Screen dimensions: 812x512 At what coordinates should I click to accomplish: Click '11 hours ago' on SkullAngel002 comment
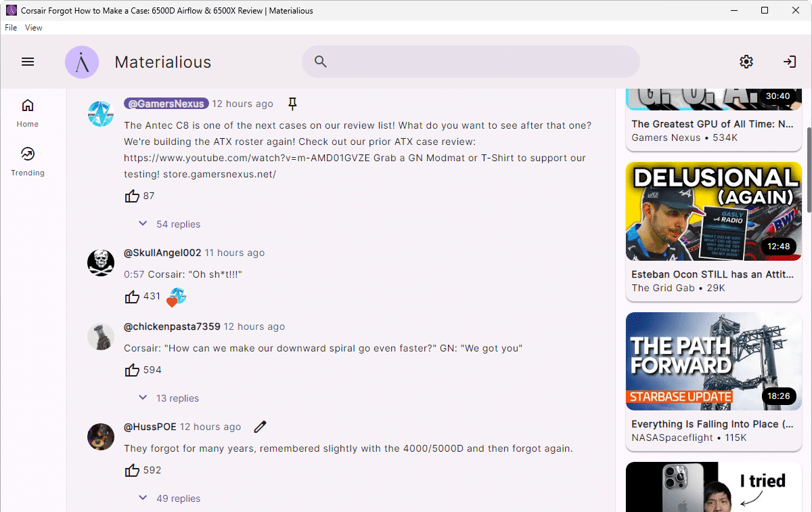coord(235,253)
